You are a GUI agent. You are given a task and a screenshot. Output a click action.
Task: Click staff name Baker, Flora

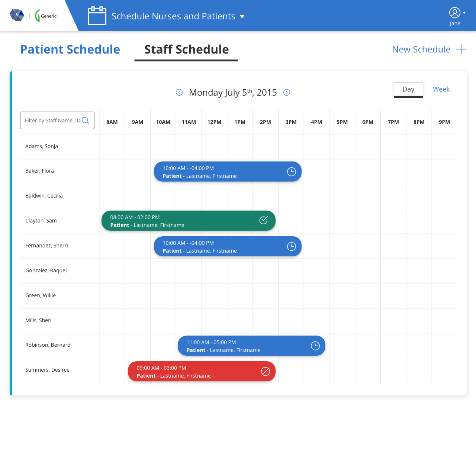click(x=39, y=171)
